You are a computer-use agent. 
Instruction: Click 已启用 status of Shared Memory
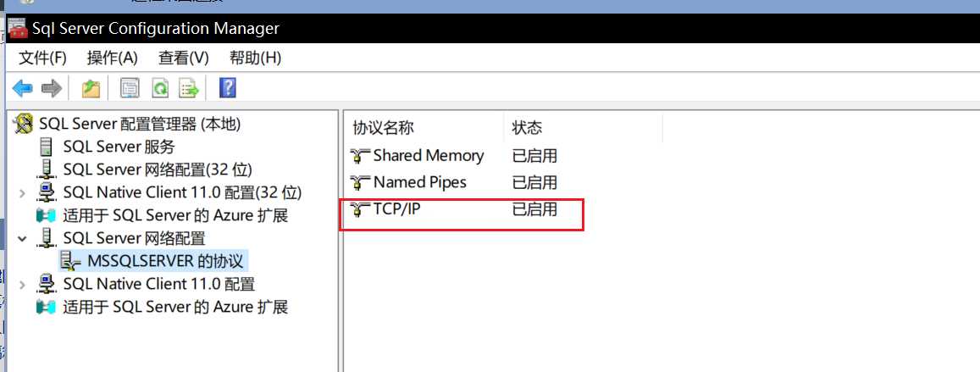[x=534, y=156]
